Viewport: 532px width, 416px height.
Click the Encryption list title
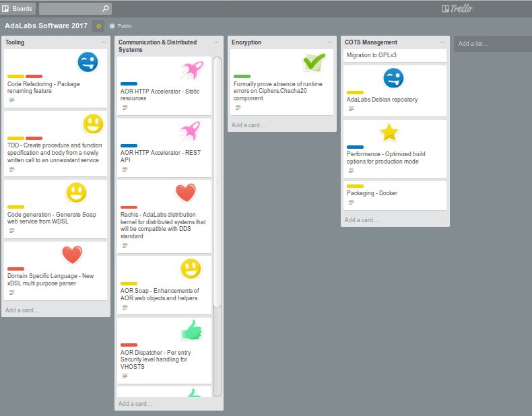(x=246, y=42)
